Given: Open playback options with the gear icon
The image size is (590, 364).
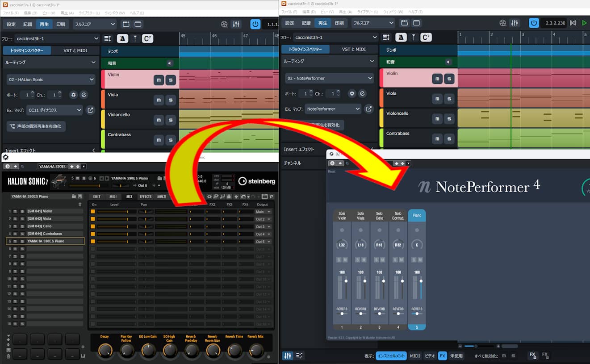Looking at the screenshot, I should pos(73,95).
